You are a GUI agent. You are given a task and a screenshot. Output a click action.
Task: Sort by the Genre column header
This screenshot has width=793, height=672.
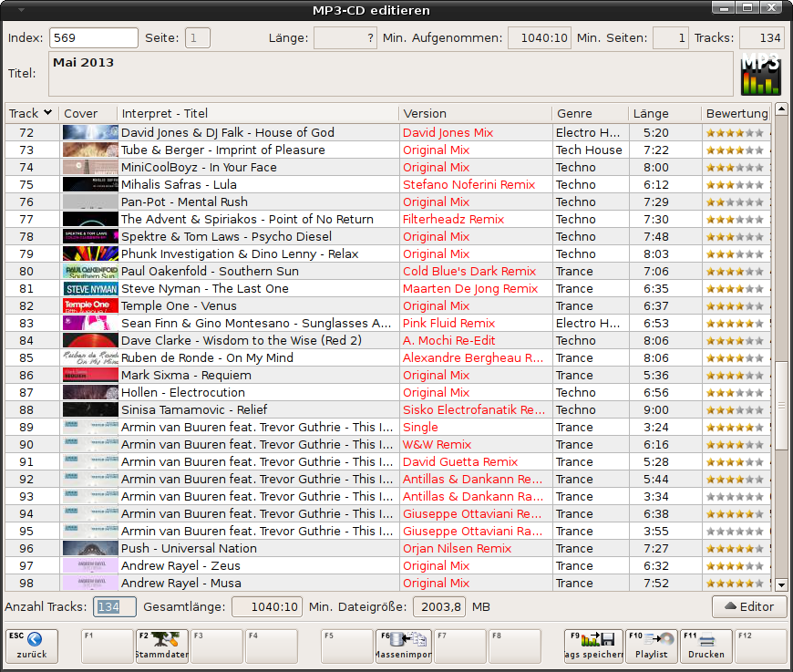pos(590,113)
